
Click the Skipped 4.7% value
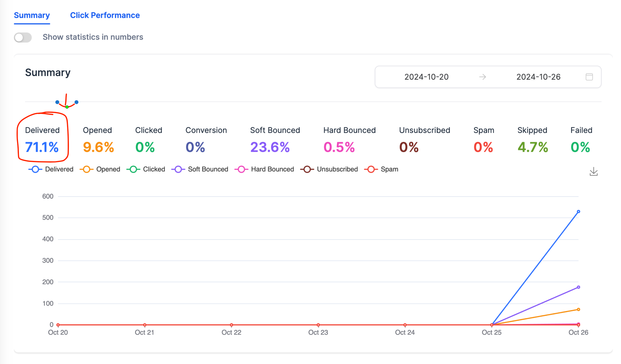click(533, 147)
